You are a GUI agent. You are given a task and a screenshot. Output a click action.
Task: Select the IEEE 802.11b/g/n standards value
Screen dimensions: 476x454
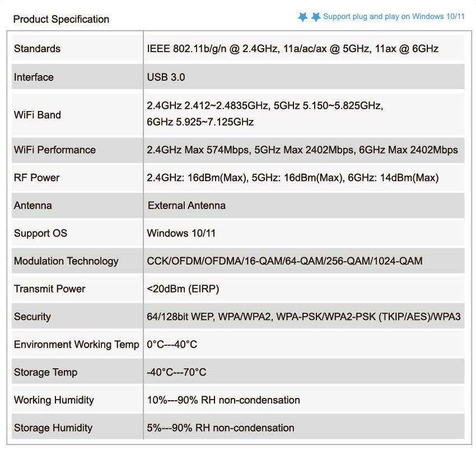[292, 49]
